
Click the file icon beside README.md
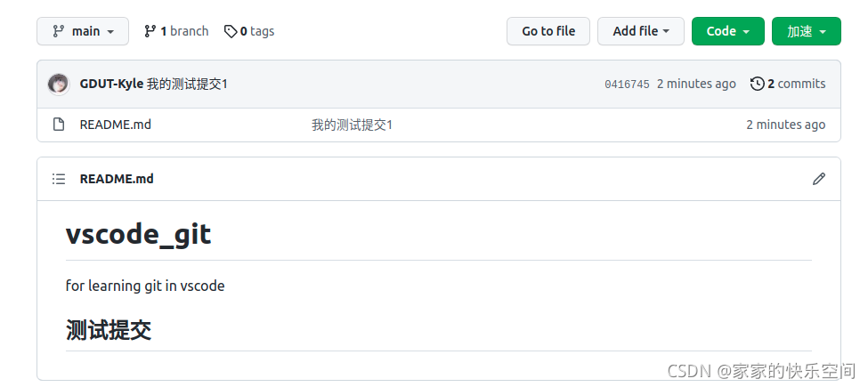pos(58,125)
